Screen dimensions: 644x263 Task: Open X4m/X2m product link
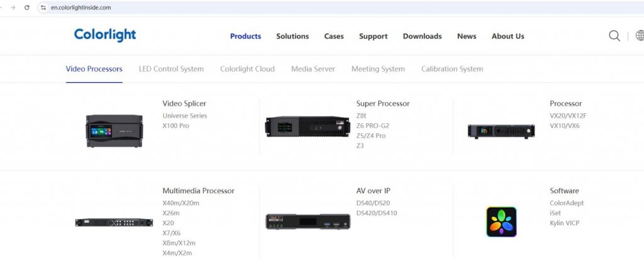[x=177, y=253]
